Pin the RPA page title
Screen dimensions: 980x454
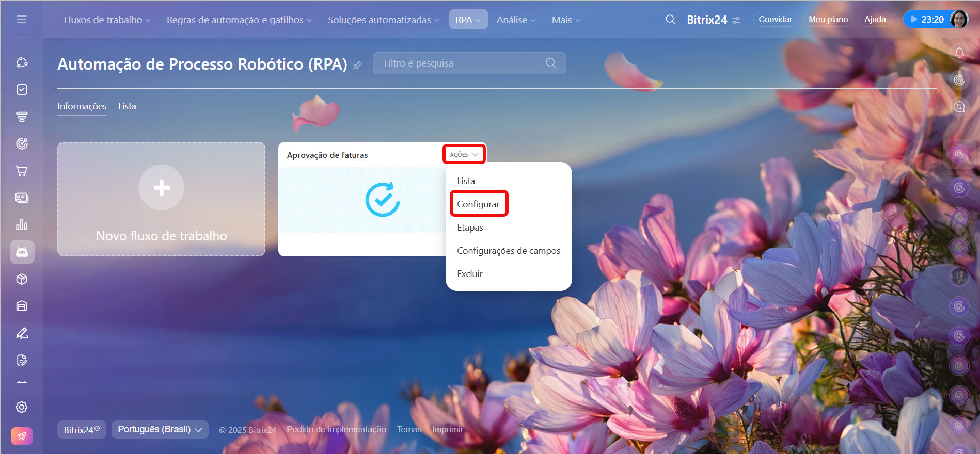[x=357, y=66]
